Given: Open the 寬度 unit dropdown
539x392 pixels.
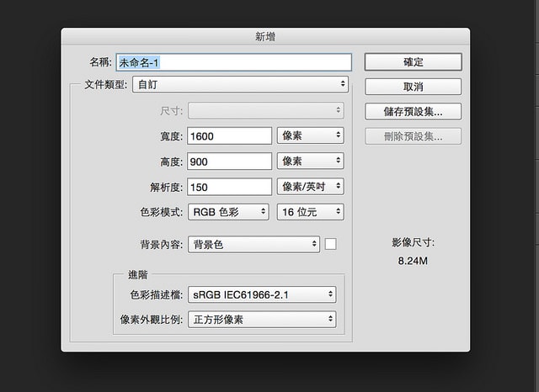Looking at the screenshot, I should 310,135.
